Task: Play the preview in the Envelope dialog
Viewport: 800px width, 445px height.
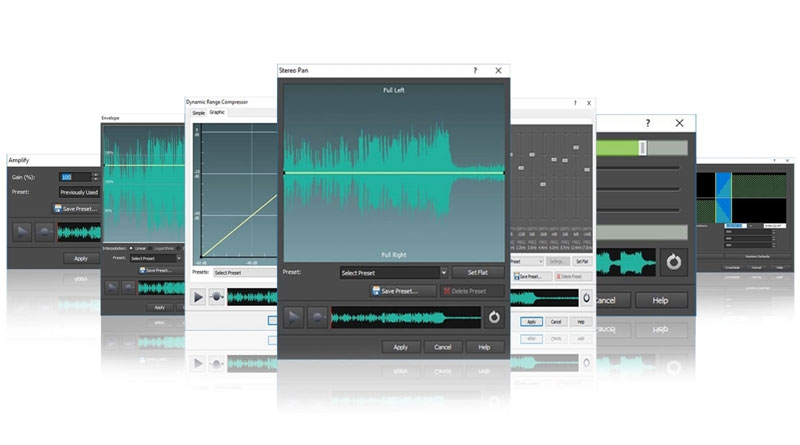Action: coord(112,288)
